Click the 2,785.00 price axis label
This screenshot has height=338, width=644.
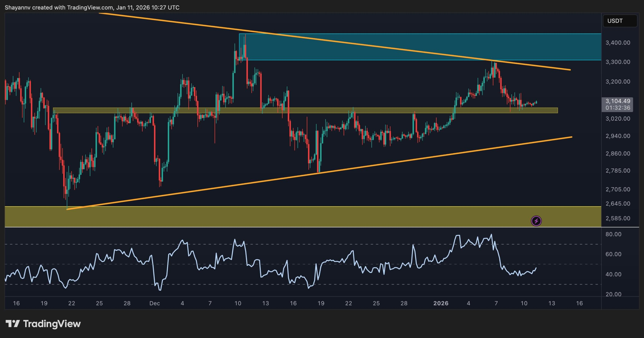(618, 171)
